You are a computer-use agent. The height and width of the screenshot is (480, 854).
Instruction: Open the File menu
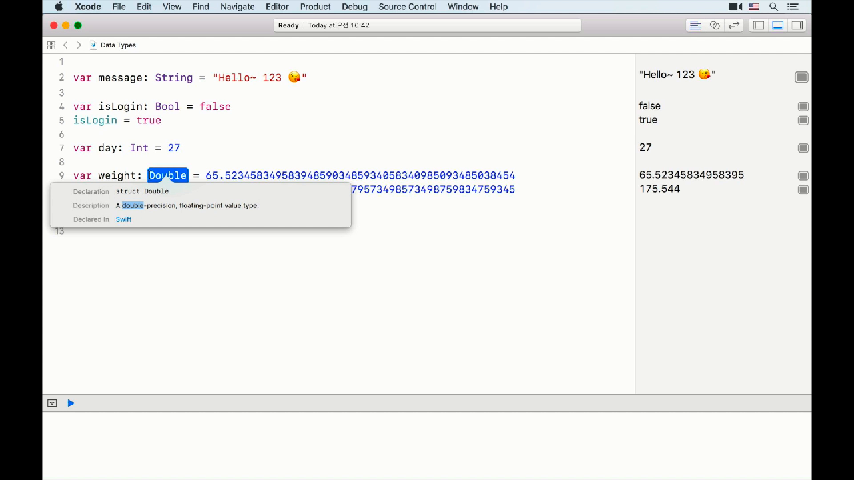119,7
